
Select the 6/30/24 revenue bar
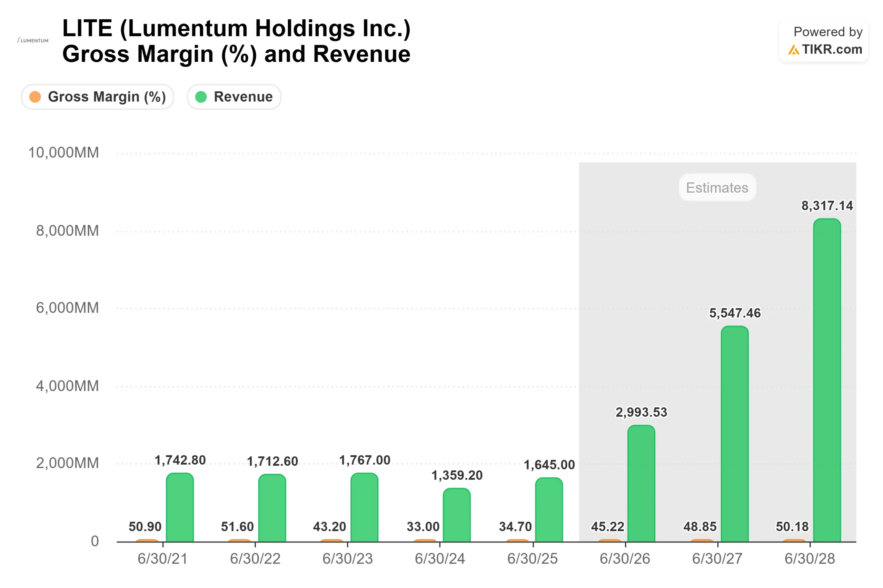pos(457,515)
